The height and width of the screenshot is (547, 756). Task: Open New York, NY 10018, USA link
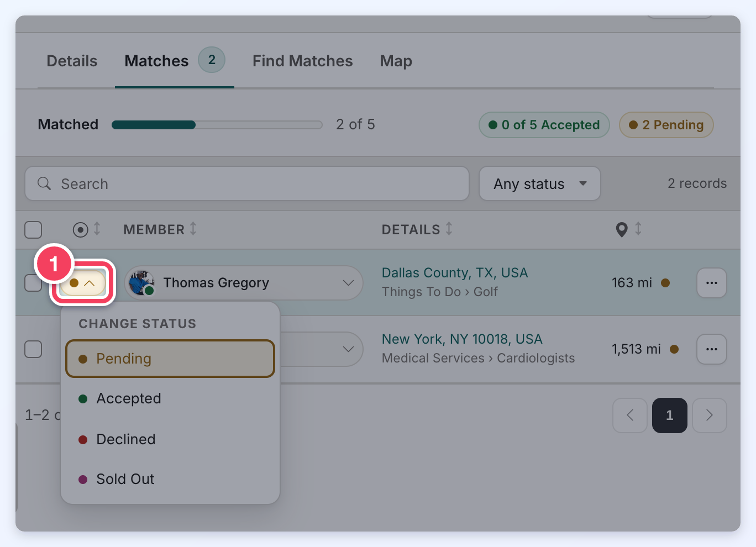click(x=462, y=339)
